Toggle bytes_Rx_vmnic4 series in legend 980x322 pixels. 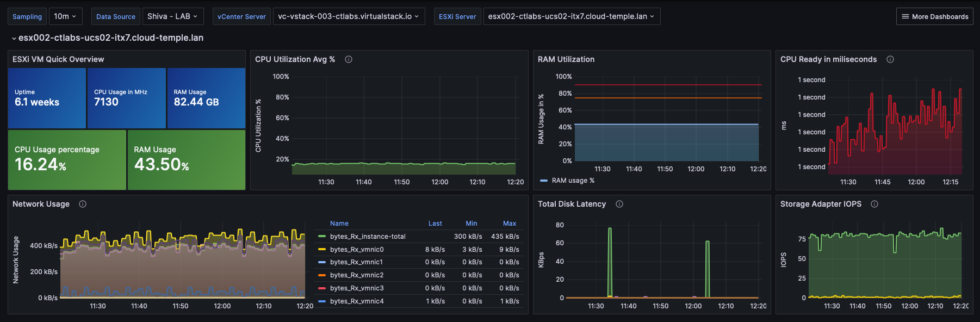point(357,301)
